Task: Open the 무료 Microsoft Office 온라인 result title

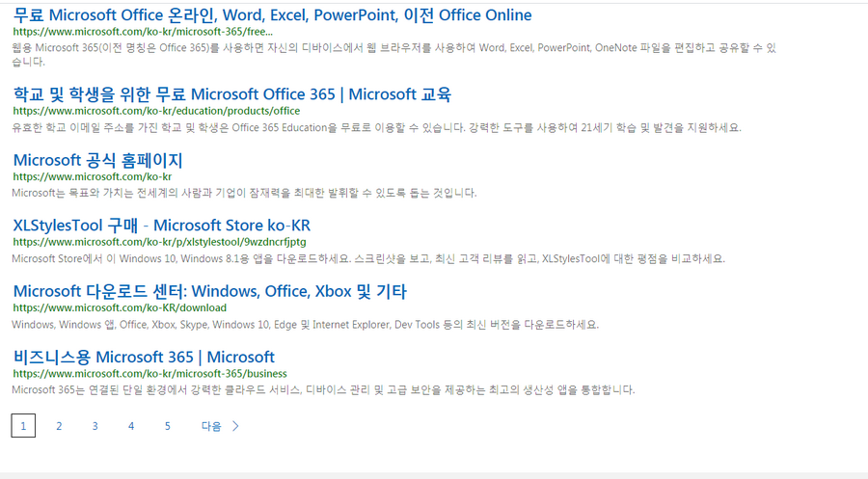Action: 272,14
